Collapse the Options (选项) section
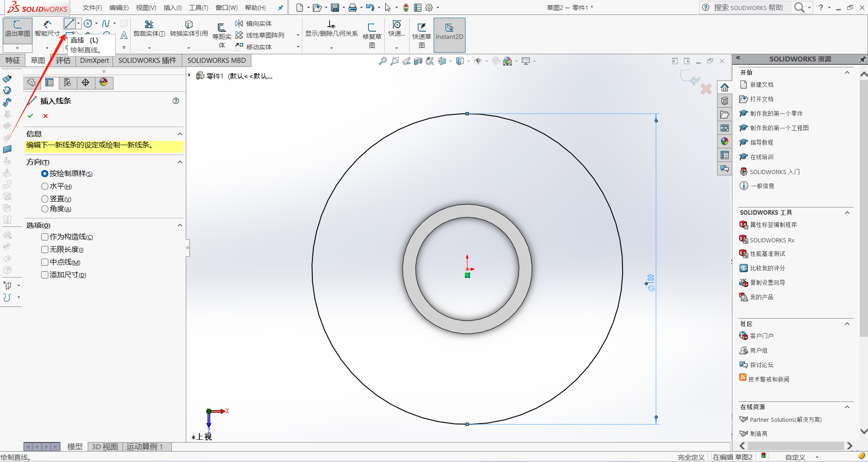 pyautogui.click(x=179, y=225)
